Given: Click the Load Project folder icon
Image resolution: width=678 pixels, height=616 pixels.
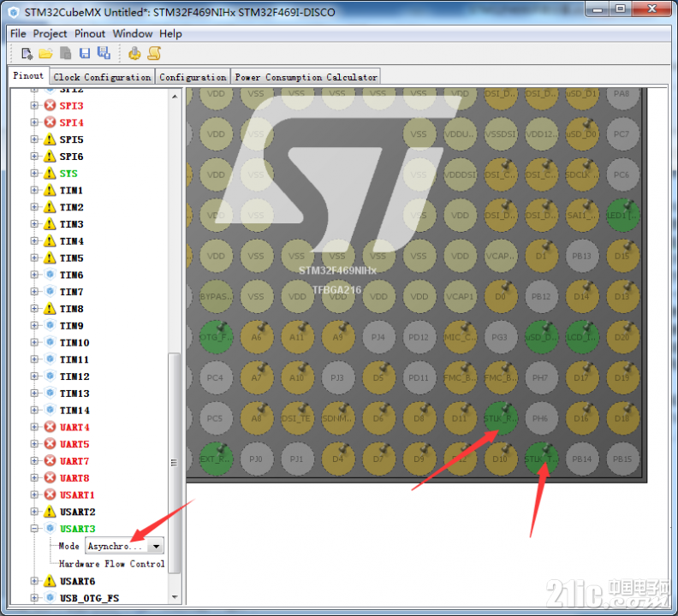Looking at the screenshot, I should coord(46,53).
